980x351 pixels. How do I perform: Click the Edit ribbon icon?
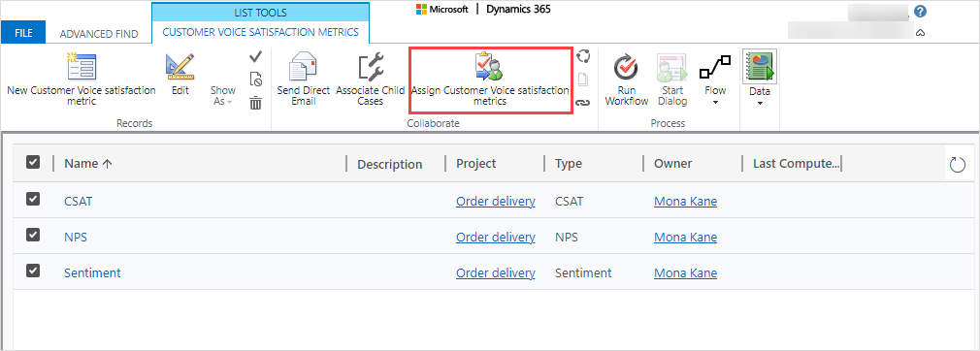tap(180, 67)
